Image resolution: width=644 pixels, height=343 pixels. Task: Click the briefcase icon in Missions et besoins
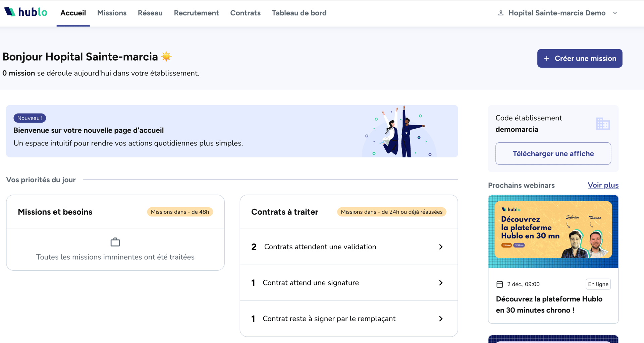pos(115,242)
